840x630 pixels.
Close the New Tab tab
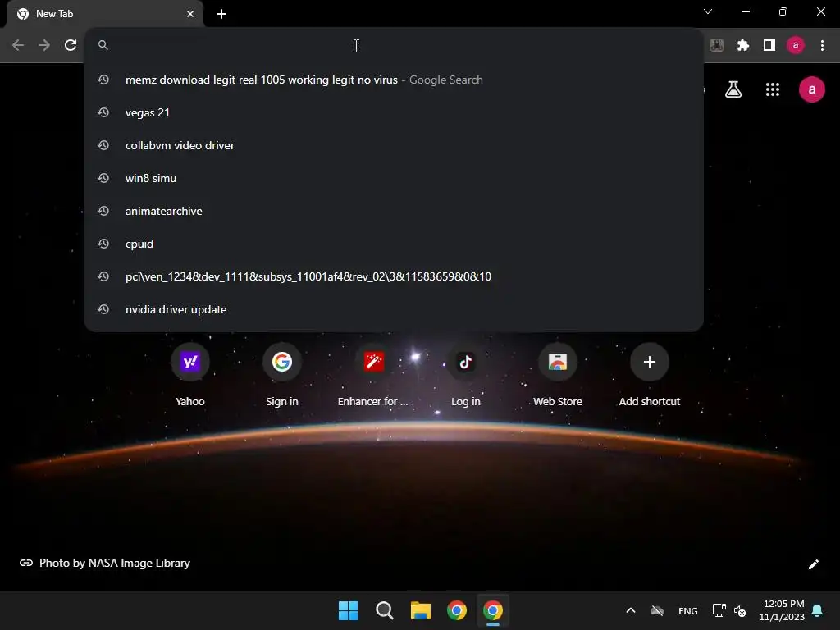(x=190, y=14)
